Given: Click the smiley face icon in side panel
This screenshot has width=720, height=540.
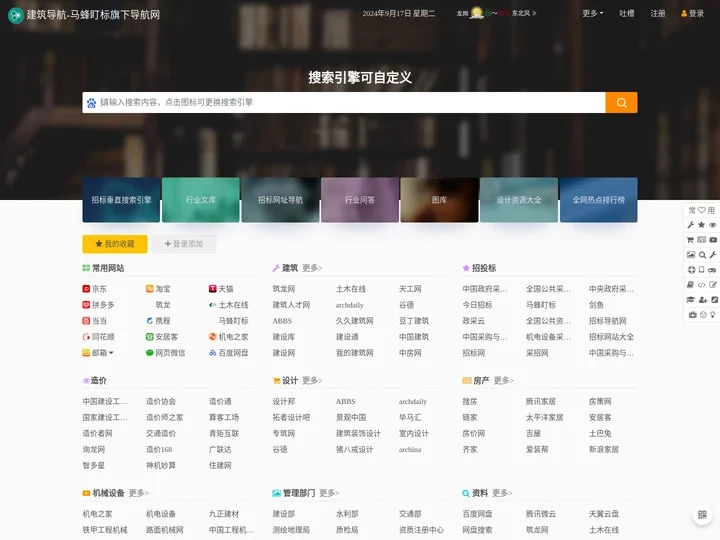Looking at the screenshot, I should point(703,315).
